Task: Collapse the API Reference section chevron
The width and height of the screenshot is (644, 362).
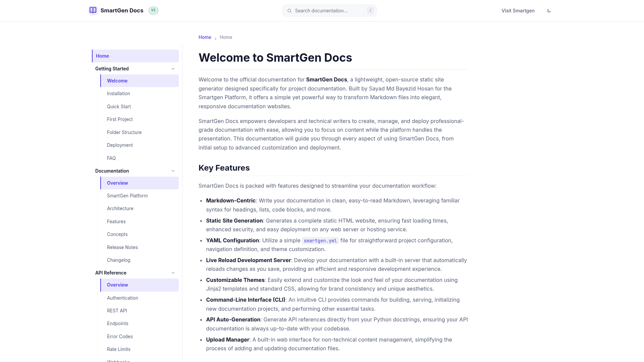Action: pyautogui.click(x=173, y=273)
